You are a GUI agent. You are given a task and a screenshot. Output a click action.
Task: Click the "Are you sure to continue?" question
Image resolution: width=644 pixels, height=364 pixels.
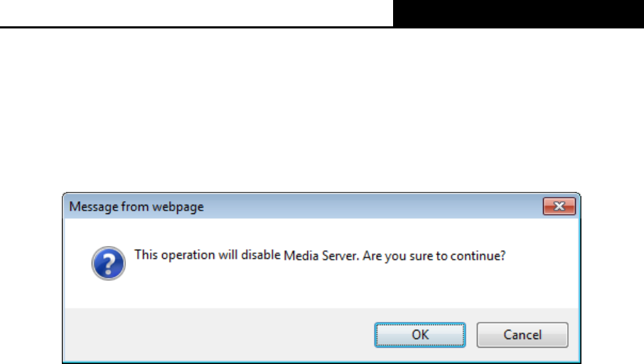pyautogui.click(x=434, y=256)
